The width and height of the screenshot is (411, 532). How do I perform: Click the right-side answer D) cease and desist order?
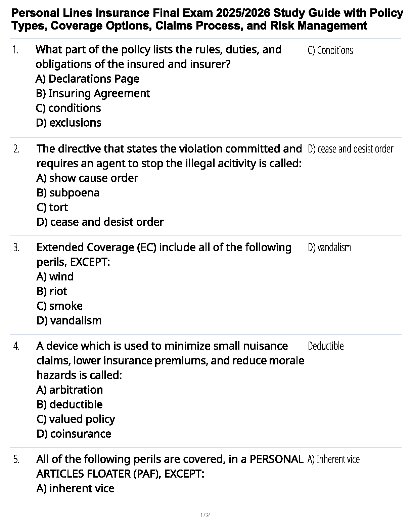[x=351, y=149]
